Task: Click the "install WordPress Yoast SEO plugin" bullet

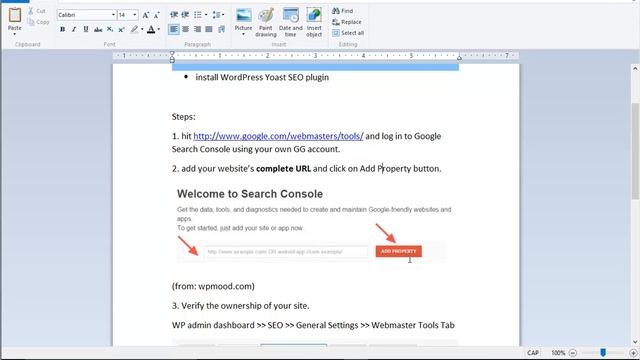Action: [262, 78]
